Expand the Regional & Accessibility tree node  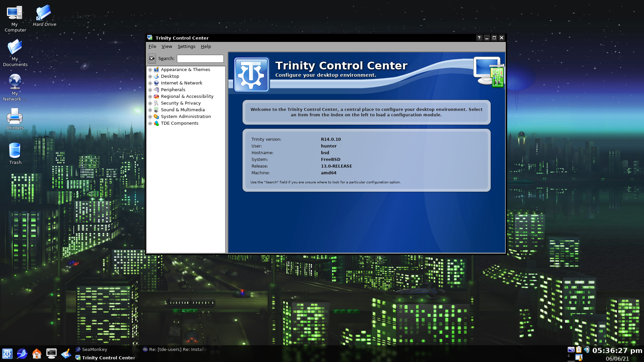pos(150,97)
